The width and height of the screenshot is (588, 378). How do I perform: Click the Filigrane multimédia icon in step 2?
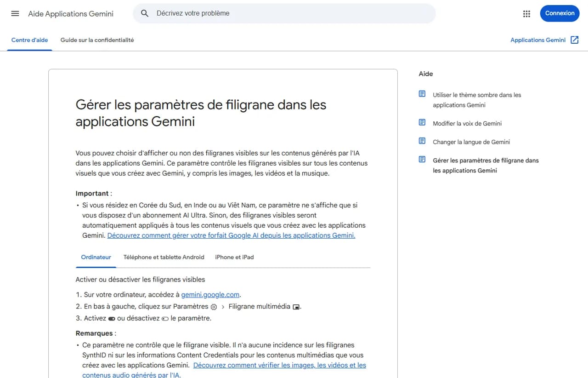coord(296,307)
